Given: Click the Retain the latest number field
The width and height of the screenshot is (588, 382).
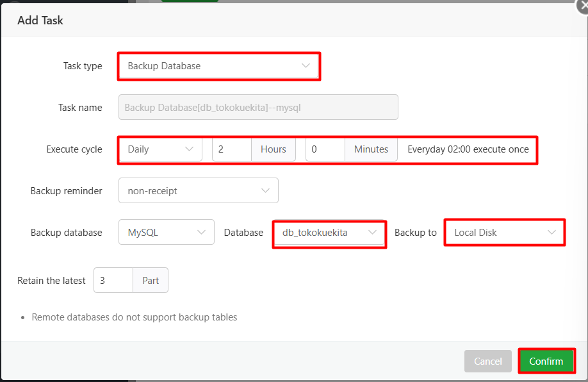Looking at the screenshot, I should pos(113,280).
